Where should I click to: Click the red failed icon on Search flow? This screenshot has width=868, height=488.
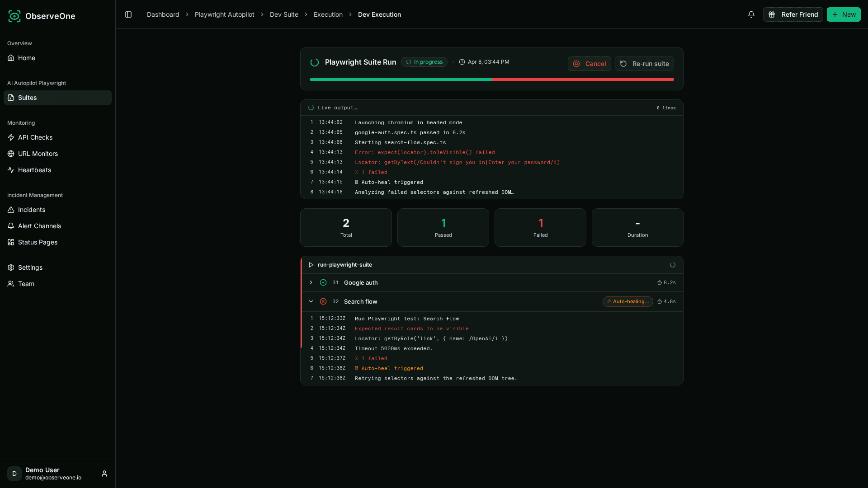(x=323, y=301)
